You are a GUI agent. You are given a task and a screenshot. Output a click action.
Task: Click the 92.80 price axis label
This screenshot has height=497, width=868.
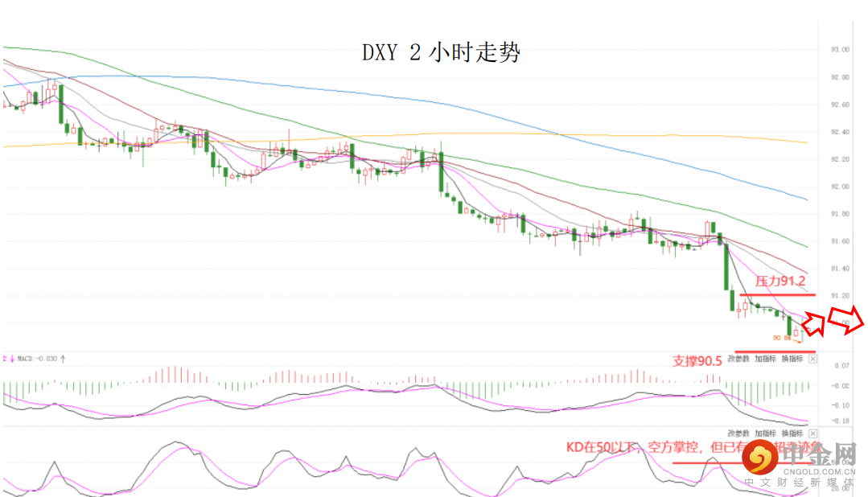click(x=840, y=77)
